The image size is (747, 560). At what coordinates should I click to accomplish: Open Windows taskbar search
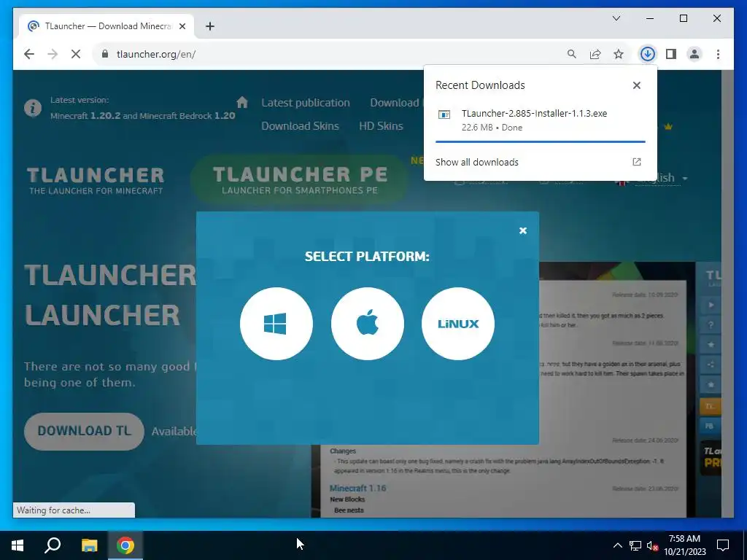(53, 545)
